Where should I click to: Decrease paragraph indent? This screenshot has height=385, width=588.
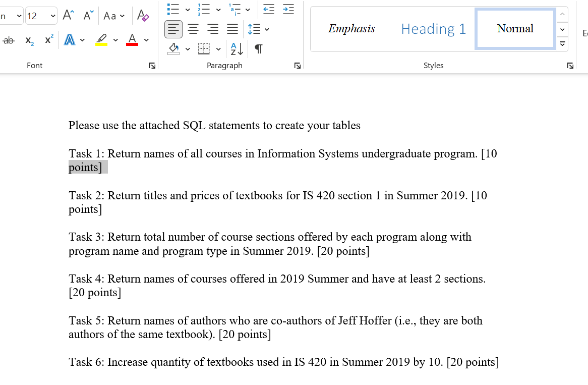tap(268, 9)
